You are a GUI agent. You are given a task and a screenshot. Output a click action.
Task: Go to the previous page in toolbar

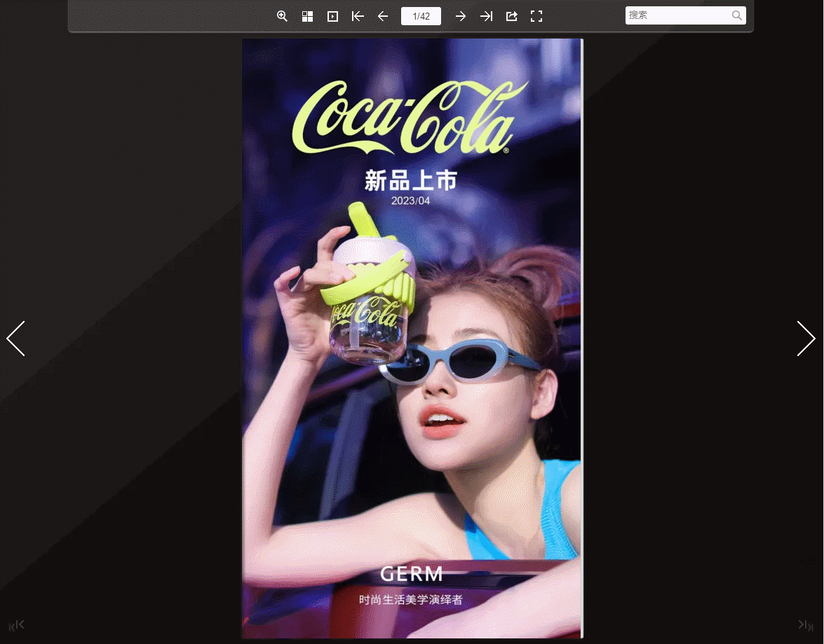pos(383,16)
